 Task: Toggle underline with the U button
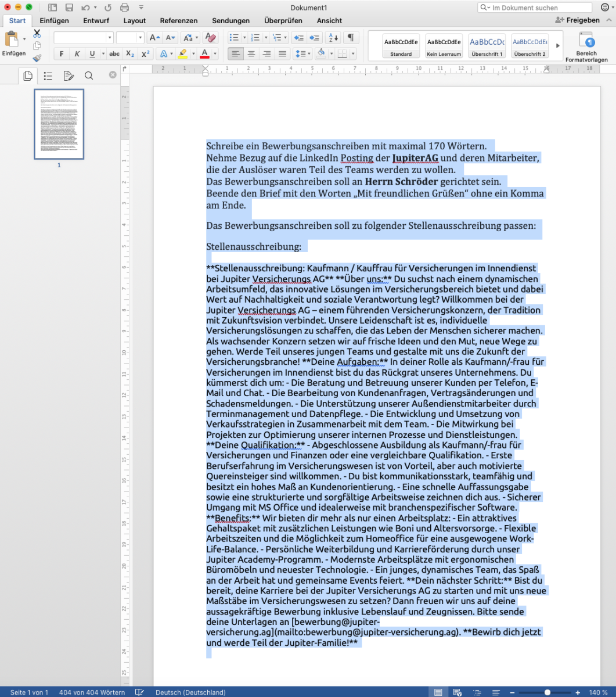(x=92, y=54)
